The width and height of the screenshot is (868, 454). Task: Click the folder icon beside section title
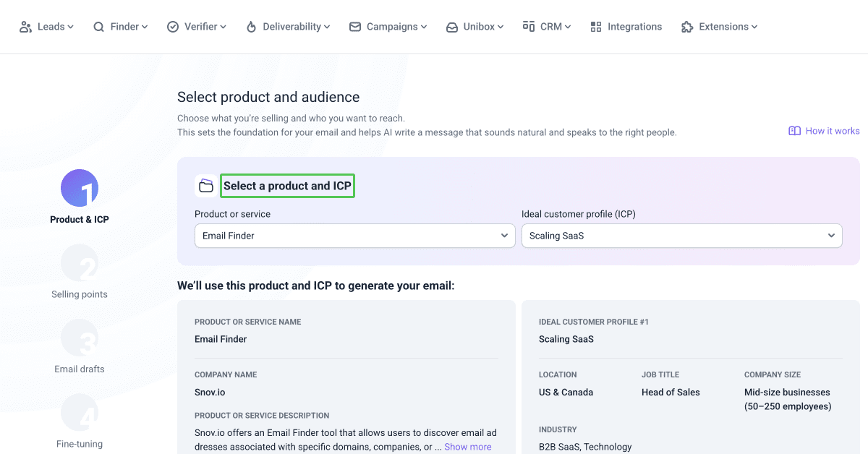206,186
